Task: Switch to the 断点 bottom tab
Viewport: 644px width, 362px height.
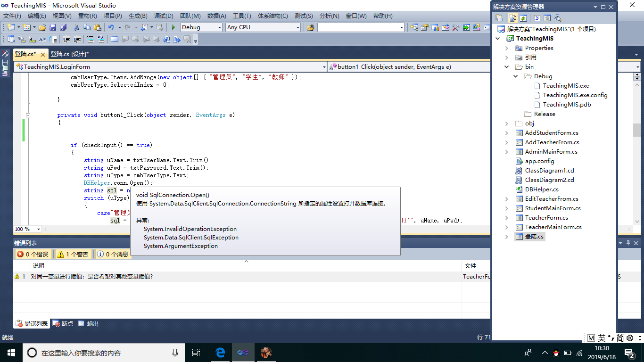Action: click(63, 324)
